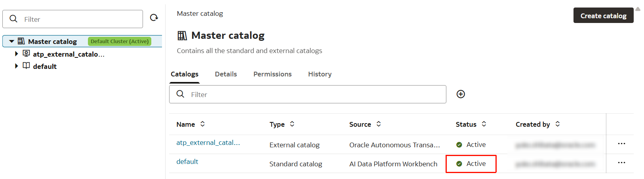
Task: Expand the default catalog tree node
Action: [x=17, y=66]
